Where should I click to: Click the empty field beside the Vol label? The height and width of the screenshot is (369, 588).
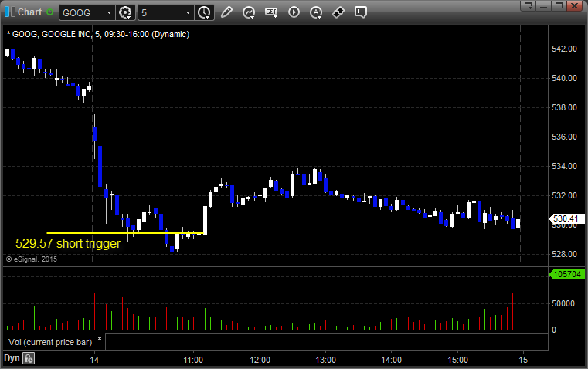pyautogui.click(x=326, y=342)
